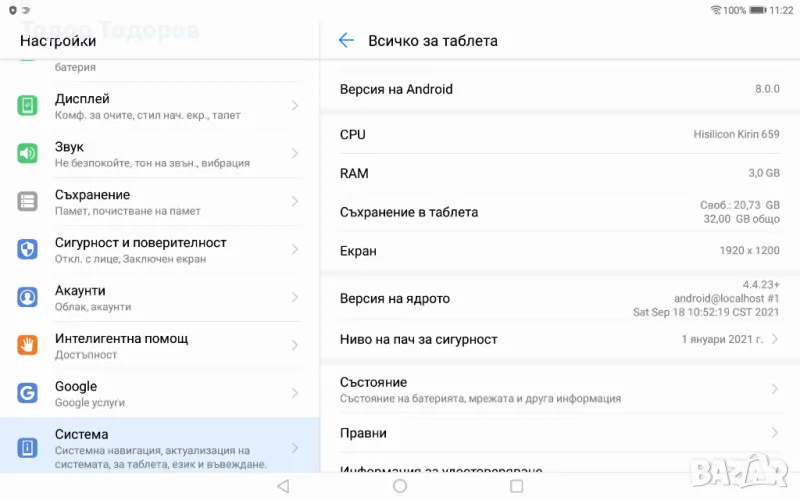Tap the Версия на ядрото entry
Screen dimensions: 800x500
(559, 298)
